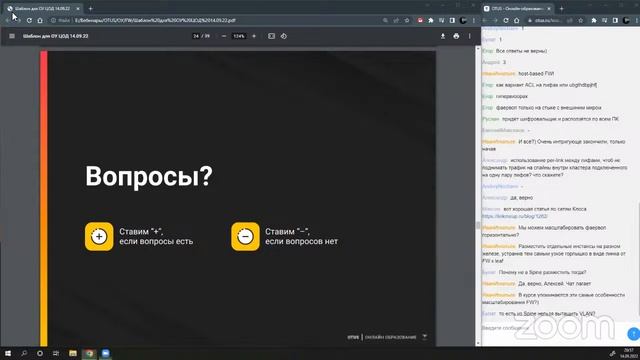The height and width of the screenshot is (360, 640).
Task: Reload the PDF browser tab
Action: click(x=29, y=20)
